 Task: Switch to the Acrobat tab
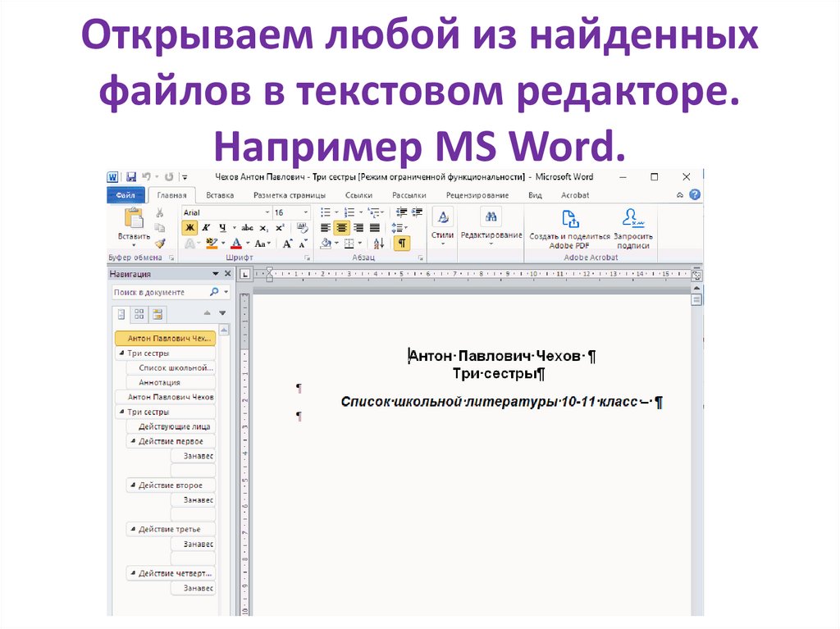575,195
